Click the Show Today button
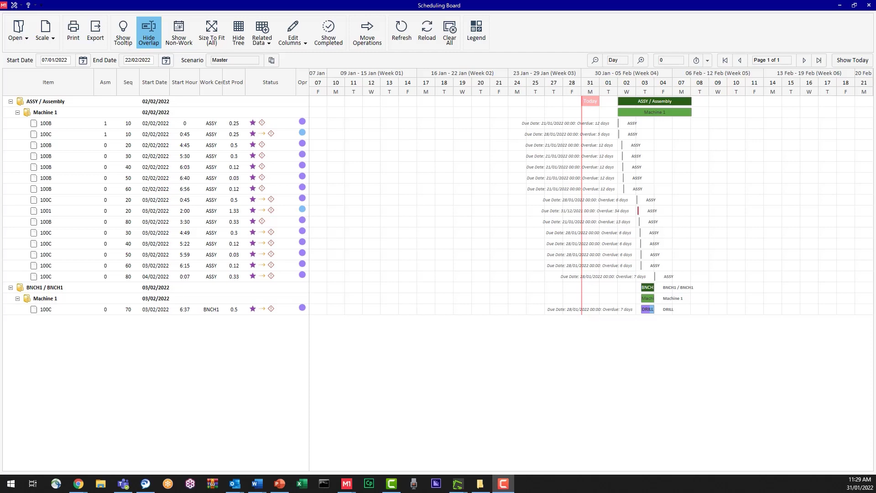The height and width of the screenshot is (493, 876). [852, 60]
